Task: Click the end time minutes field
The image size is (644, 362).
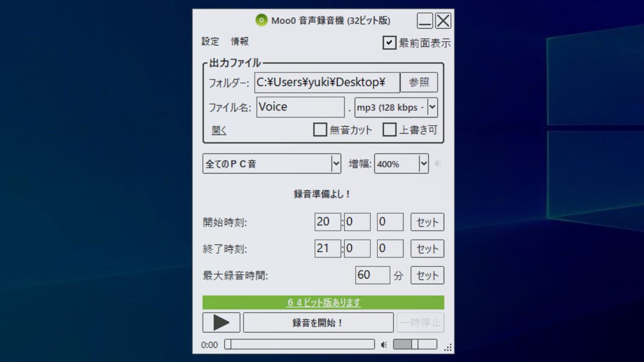Action: click(x=357, y=248)
